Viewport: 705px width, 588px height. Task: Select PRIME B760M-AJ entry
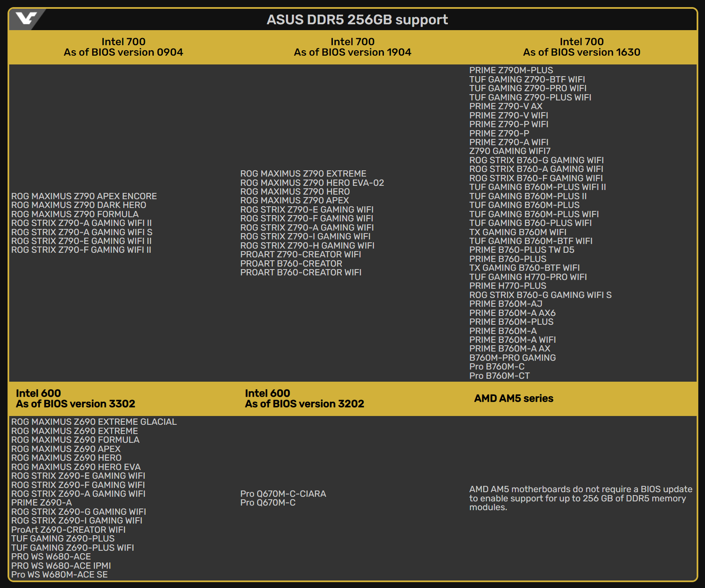point(506,304)
